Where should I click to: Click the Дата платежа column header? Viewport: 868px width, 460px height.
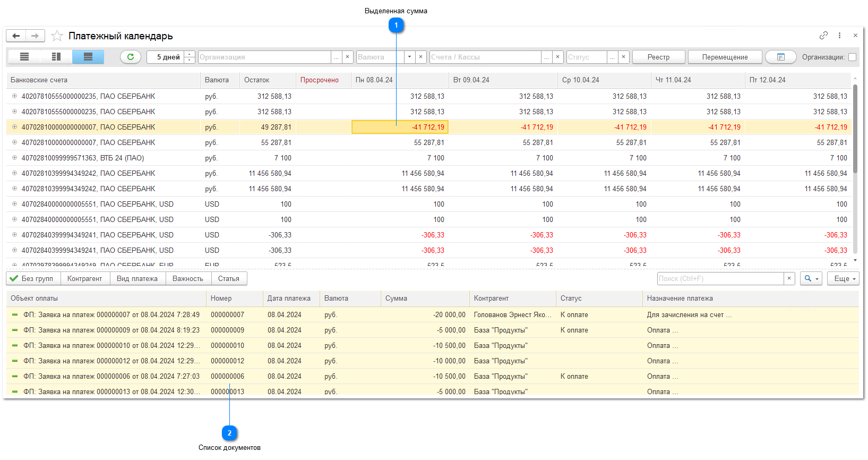[291, 298]
